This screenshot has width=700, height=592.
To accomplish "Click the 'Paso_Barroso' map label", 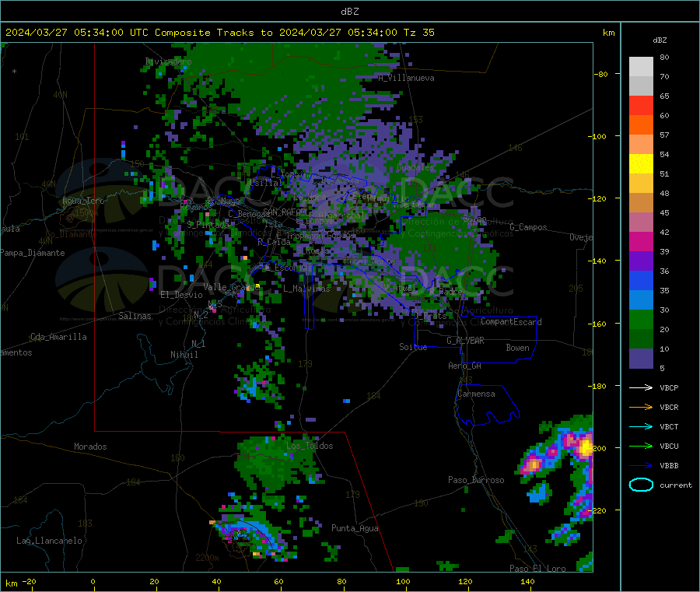I will coord(476,480).
